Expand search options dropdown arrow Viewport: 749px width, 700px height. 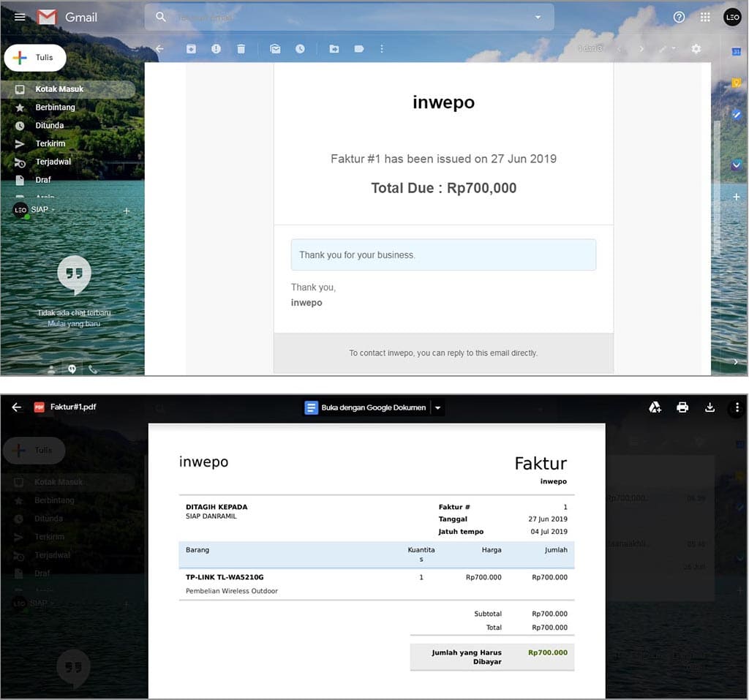click(x=538, y=17)
